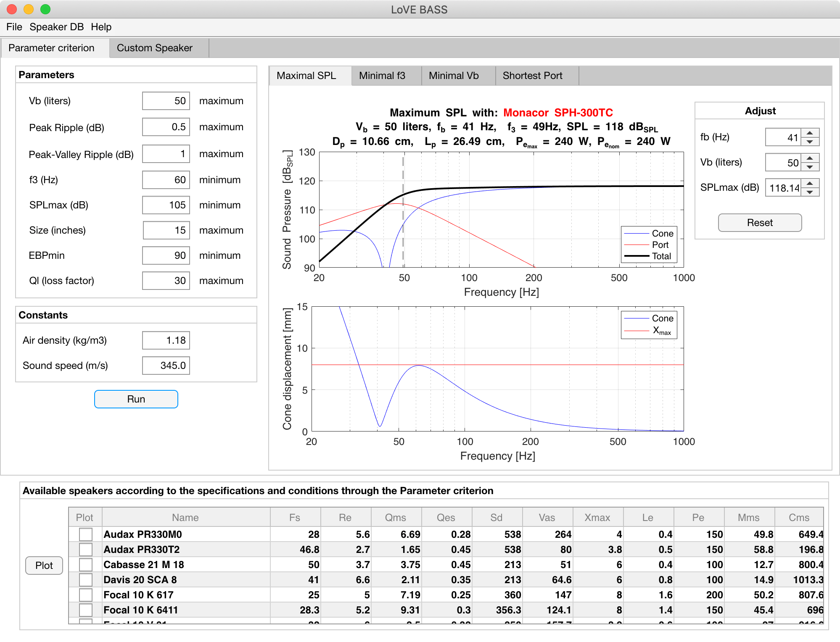This screenshot has width=840, height=642.
Task: Click the Plot button beside table
Action: tap(44, 566)
